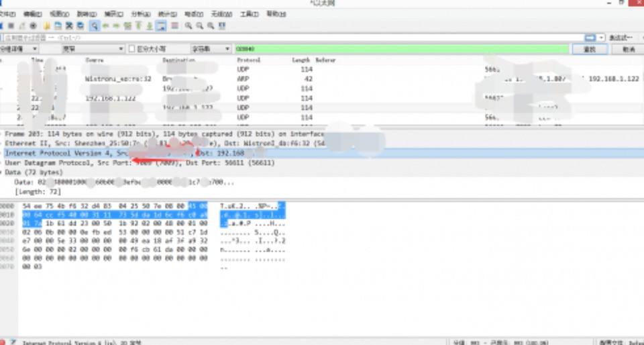Go forward to next packet arrow
644x345 pixels.
pyautogui.click(x=116, y=26)
